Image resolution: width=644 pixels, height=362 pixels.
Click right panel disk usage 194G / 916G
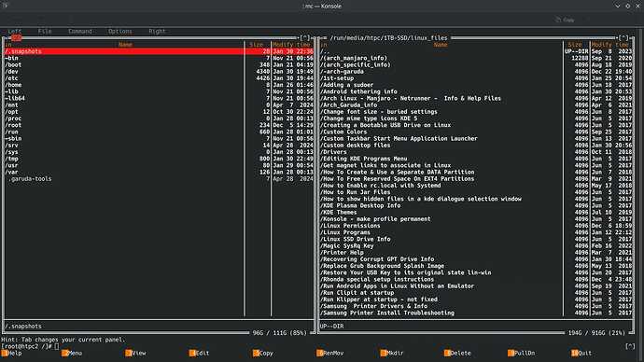click(x=596, y=333)
